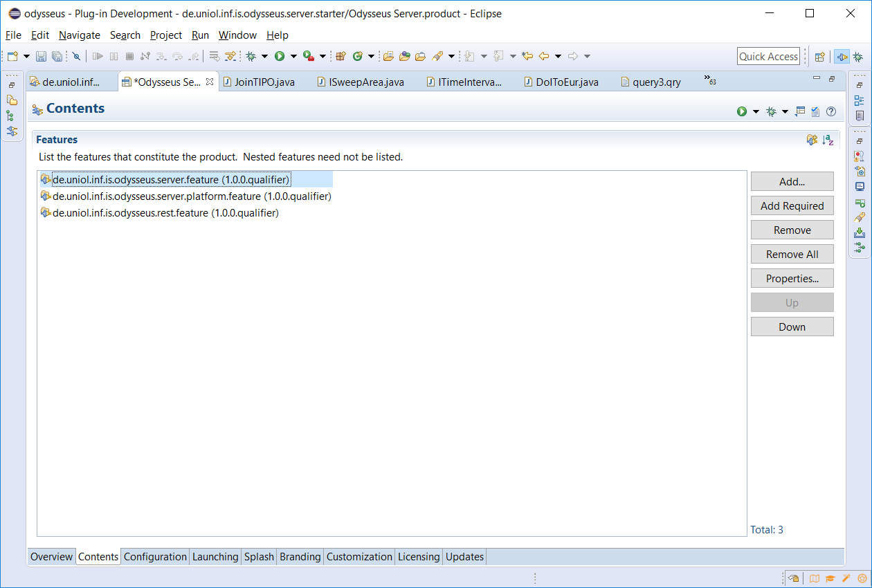The image size is (872, 588).
Task: Expand the Run dropdown arrow in main toolbar
Action: [x=293, y=56]
